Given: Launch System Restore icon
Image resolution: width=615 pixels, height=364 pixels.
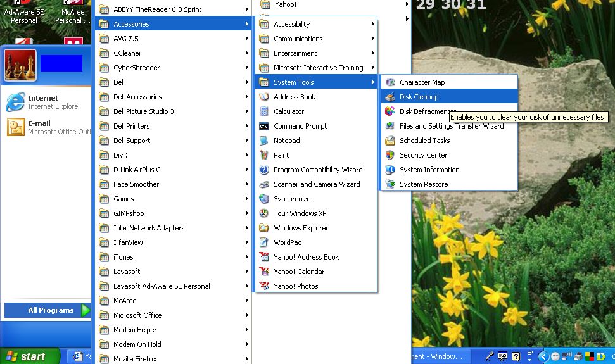Looking at the screenshot, I should pos(390,184).
